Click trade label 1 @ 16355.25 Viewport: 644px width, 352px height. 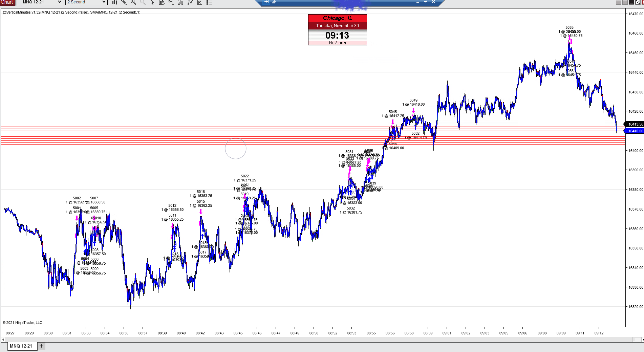pyautogui.click(x=172, y=219)
